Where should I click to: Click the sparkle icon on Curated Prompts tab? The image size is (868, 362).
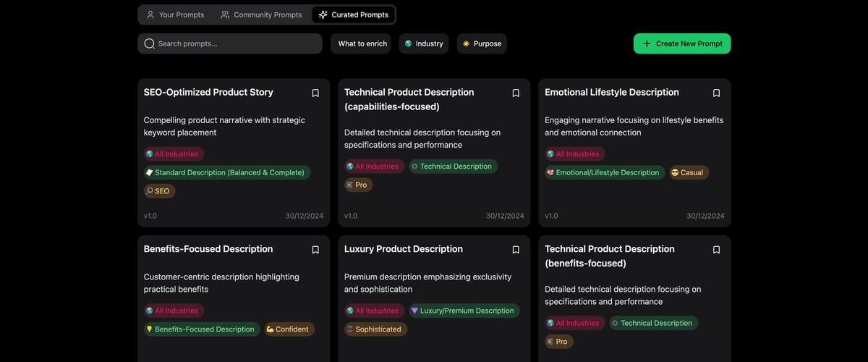pos(323,14)
